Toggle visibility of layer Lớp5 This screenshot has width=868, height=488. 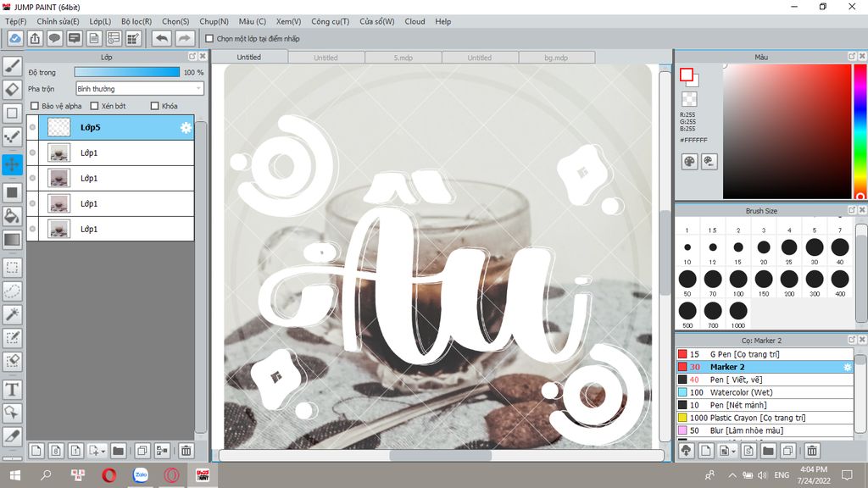click(x=33, y=127)
